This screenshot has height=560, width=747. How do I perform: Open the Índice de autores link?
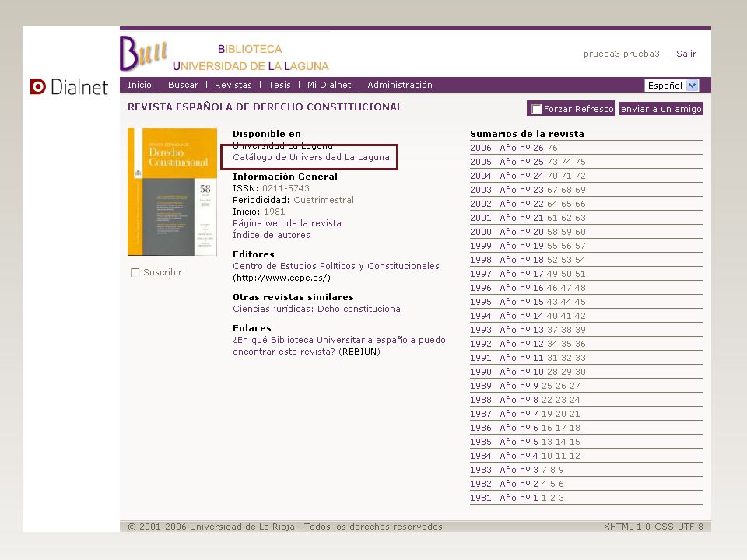pyautogui.click(x=271, y=235)
